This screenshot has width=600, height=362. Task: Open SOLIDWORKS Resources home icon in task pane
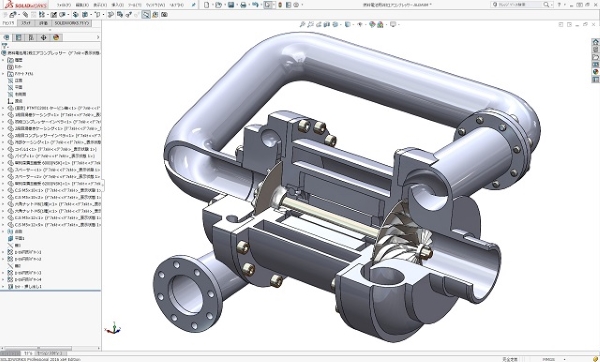(x=595, y=42)
